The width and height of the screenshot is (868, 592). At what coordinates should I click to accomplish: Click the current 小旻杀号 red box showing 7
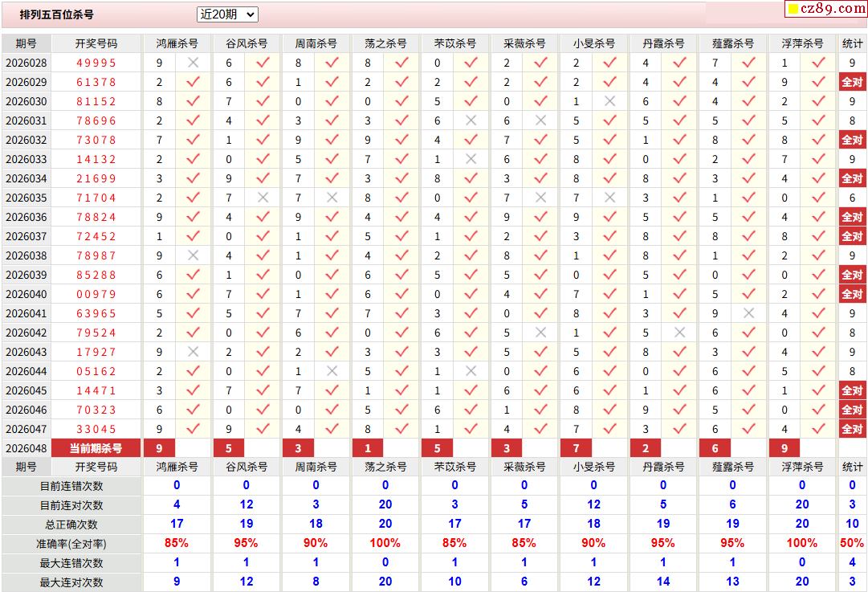pos(576,448)
